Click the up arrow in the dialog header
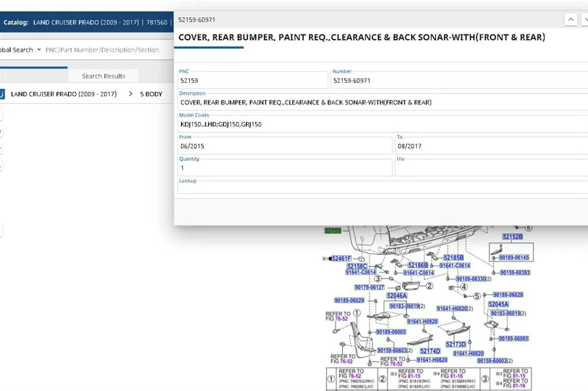This screenshot has height=391, width=588. pyautogui.click(x=571, y=20)
